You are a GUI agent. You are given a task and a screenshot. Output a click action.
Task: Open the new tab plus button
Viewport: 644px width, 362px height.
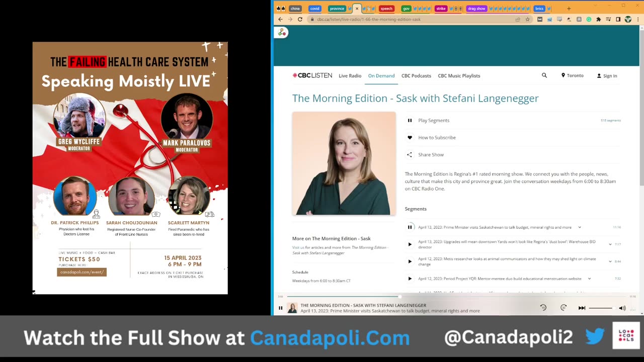tap(569, 8)
